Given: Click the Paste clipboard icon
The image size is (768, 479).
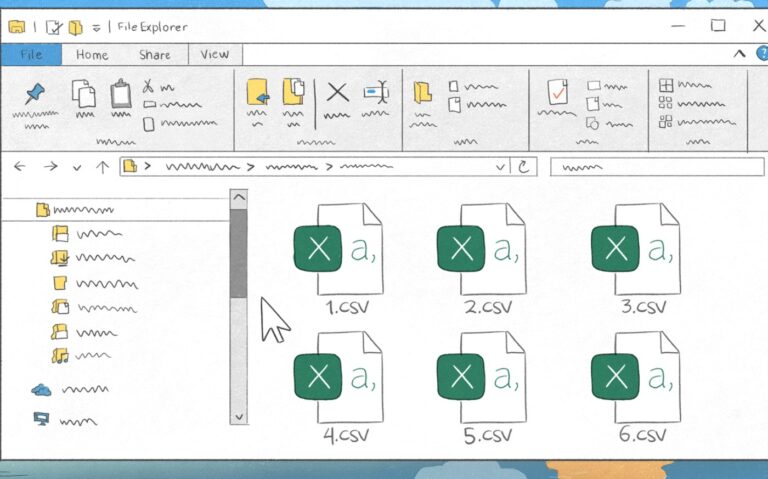Looking at the screenshot, I should point(120,93).
